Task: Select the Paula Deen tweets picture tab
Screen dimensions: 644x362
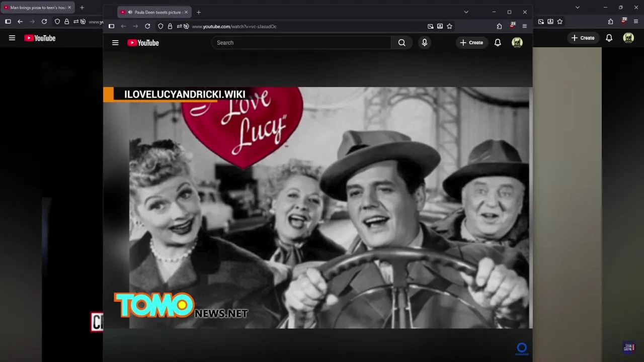Action: pos(154,12)
